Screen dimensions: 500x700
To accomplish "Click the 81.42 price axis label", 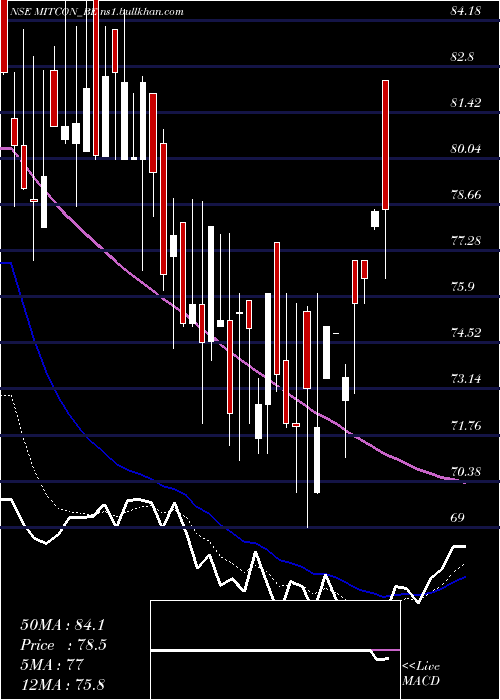I will (x=466, y=103).
